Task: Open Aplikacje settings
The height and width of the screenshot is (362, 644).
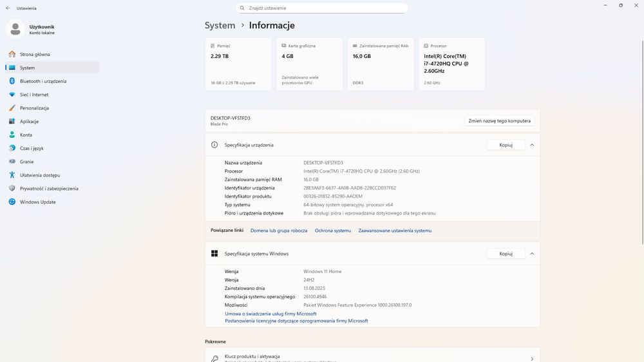Action: point(29,122)
